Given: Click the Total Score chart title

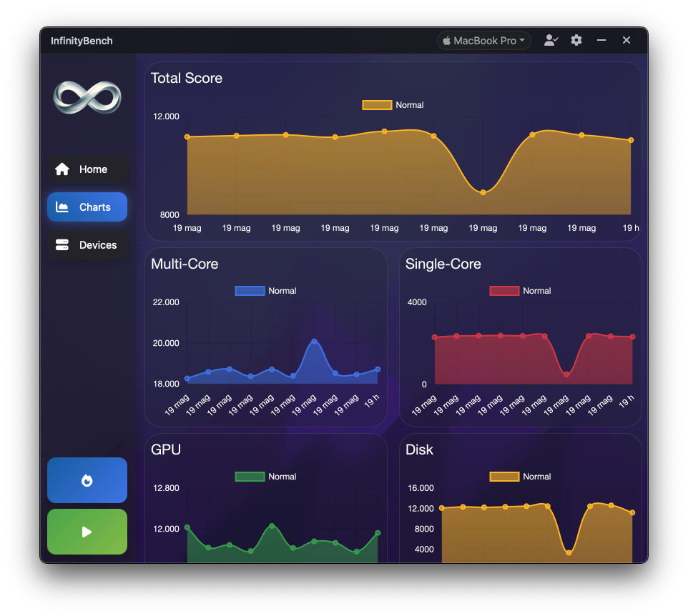Looking at the screenshot, I should coord(187,78).
